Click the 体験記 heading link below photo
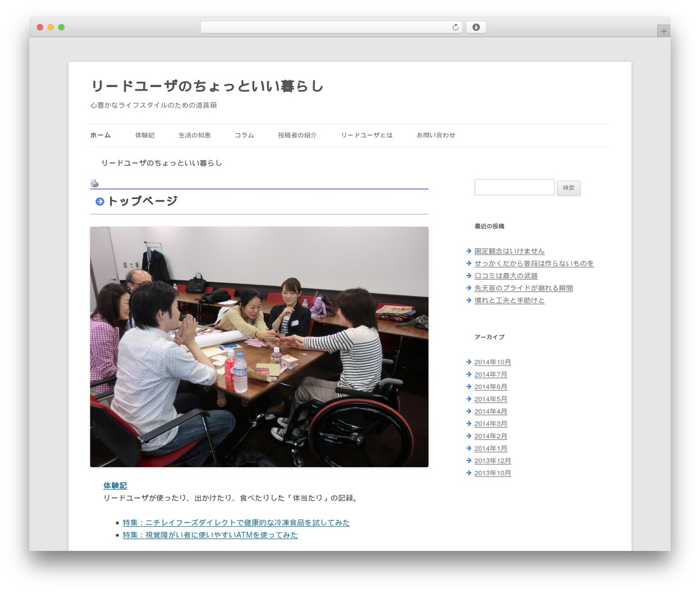This screenshot has height=593, width=700. click(115, 486)
